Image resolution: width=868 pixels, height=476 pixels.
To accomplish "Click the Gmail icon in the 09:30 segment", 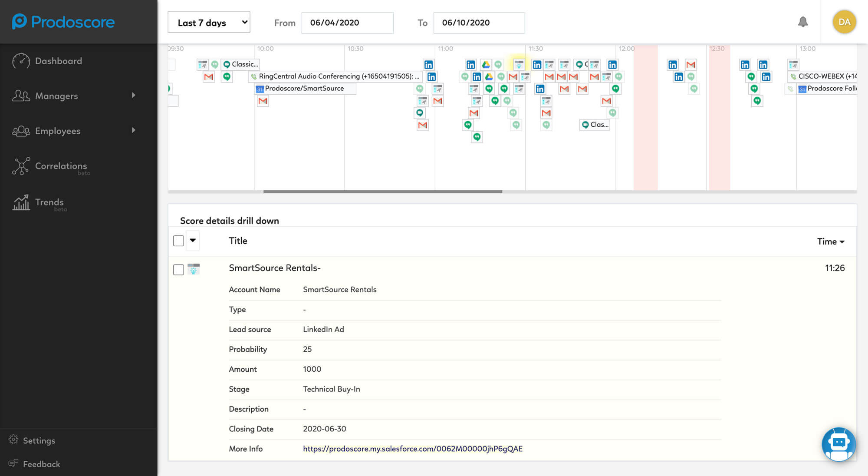I will pyautogui.click(x=209, y=77).
